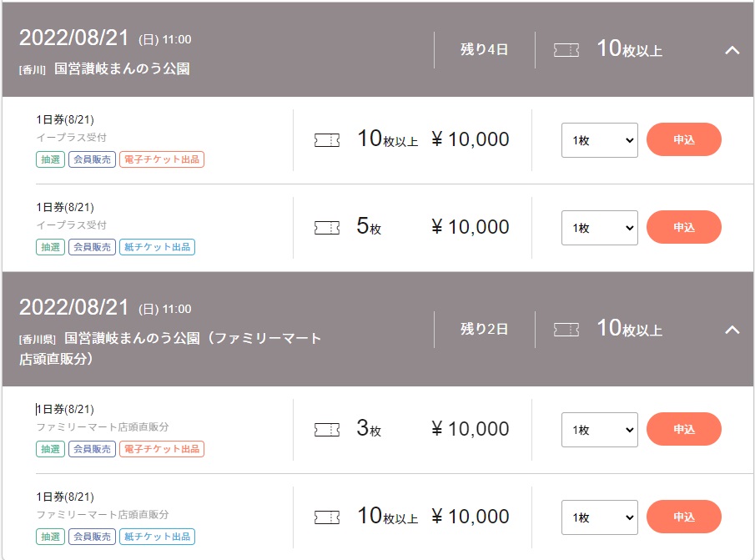Click 電子チケット出品 tag in first listing
Image resolution: width=755 pixels, height=560 pixels.
pos(162,159)
